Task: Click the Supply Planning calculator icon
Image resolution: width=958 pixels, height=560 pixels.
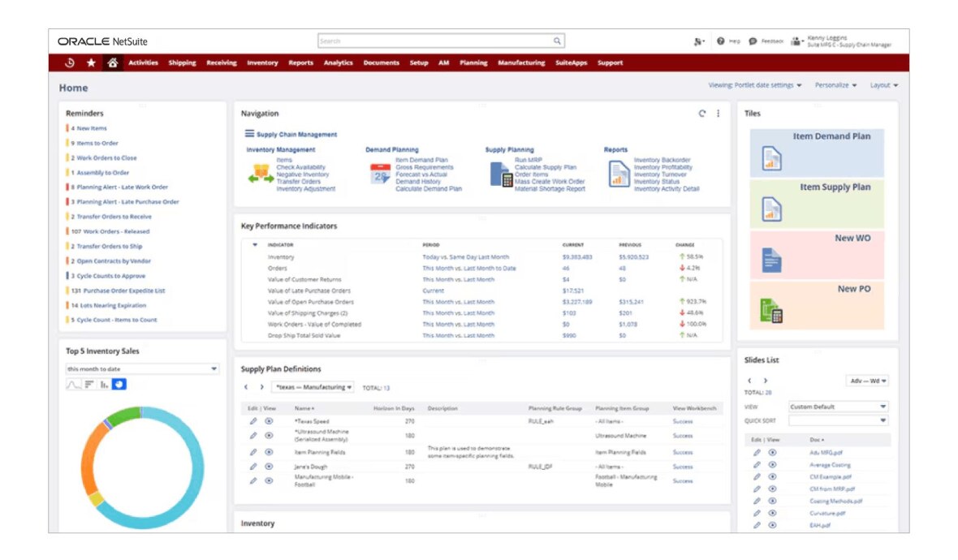Action: pos(501,174)
